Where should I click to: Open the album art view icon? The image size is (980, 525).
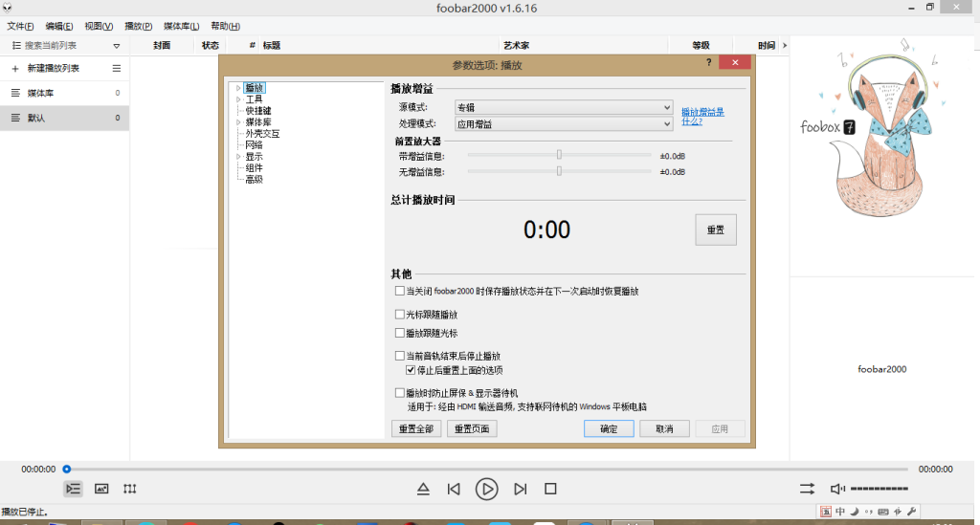pyautogui.click(x=101, y=489)
